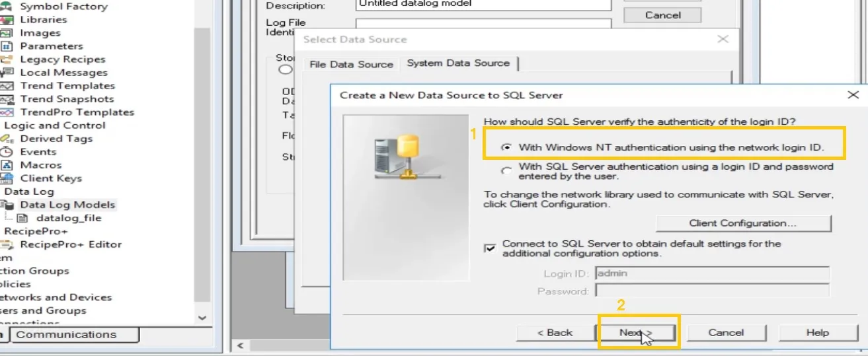Click the RecipePro+ Editor icon
Viewport: 868px width, 356px height.
point(7,244)
